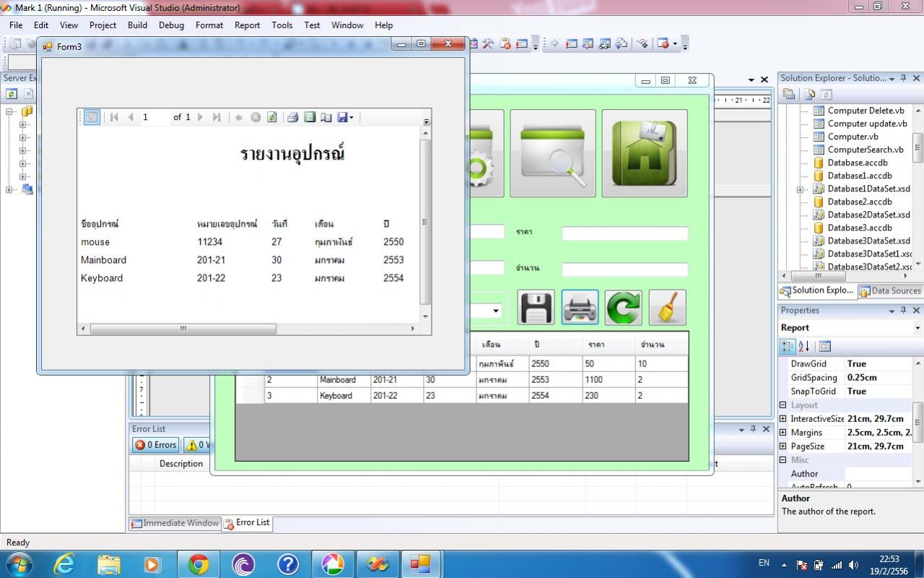Click Author property value field
Viewport: 924px width, 578px height.
pyautogui.click(x=879, y=474)
